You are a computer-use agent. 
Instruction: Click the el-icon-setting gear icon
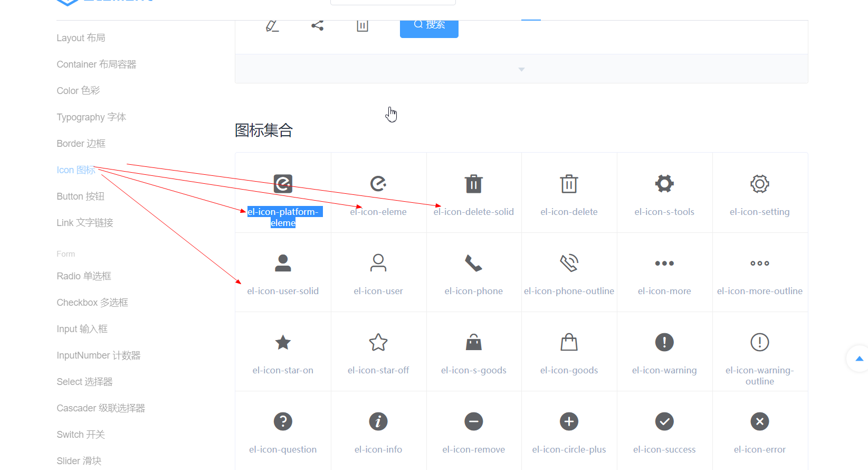760,184
